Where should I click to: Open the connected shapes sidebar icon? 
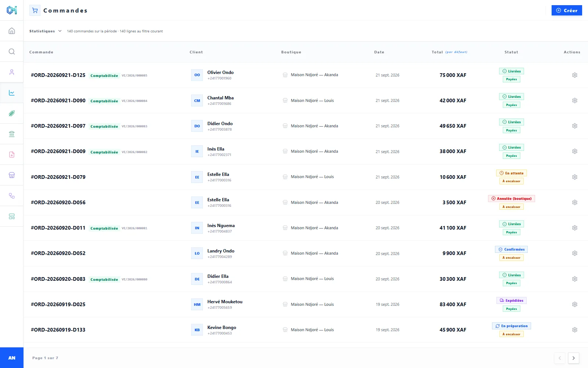pyautogui.click(x=12, y=196)
